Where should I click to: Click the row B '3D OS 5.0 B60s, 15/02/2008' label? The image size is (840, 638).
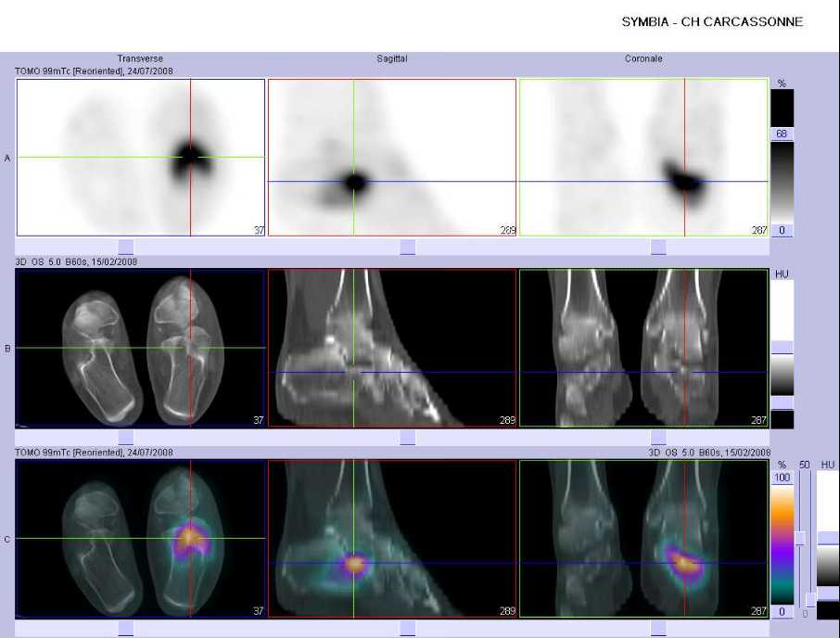(76, 262)
